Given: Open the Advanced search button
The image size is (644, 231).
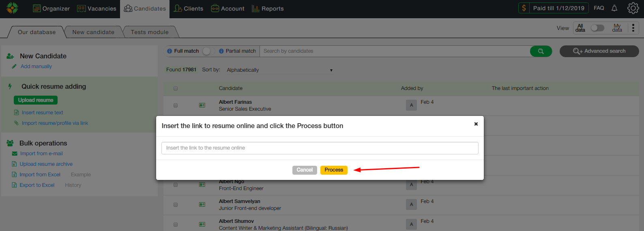Looking at the screenshot, I should (x=599, y=51).
